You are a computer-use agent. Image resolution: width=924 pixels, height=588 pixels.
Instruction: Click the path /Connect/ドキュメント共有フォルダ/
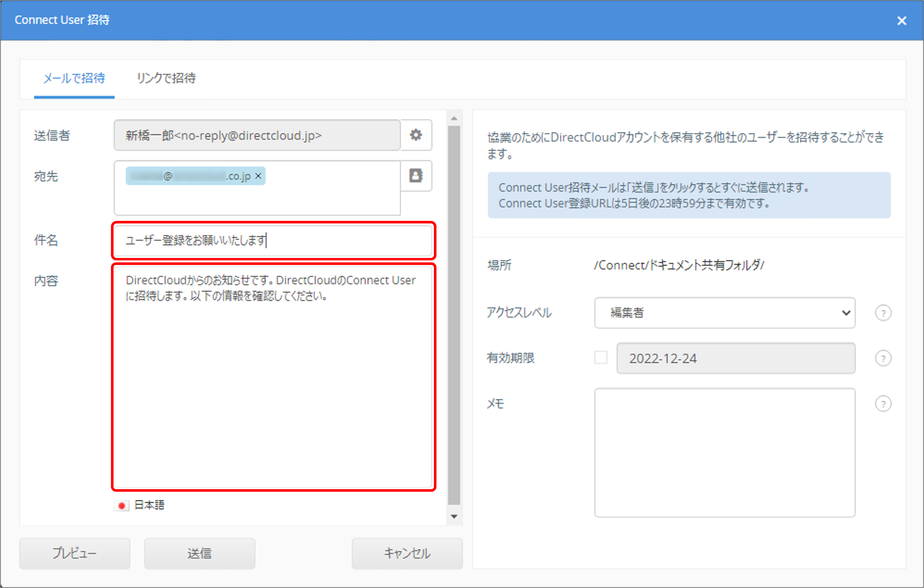click(x=679, y=265)
